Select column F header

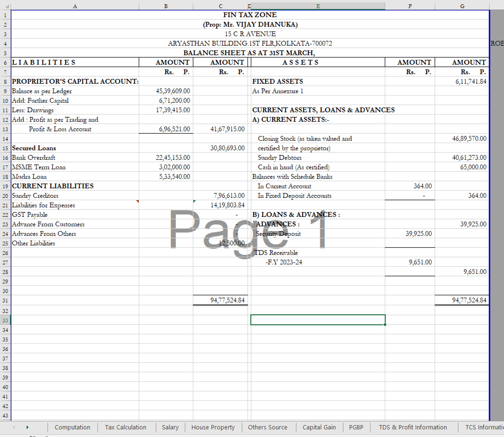pyautogui.click(x=410, y=6)
